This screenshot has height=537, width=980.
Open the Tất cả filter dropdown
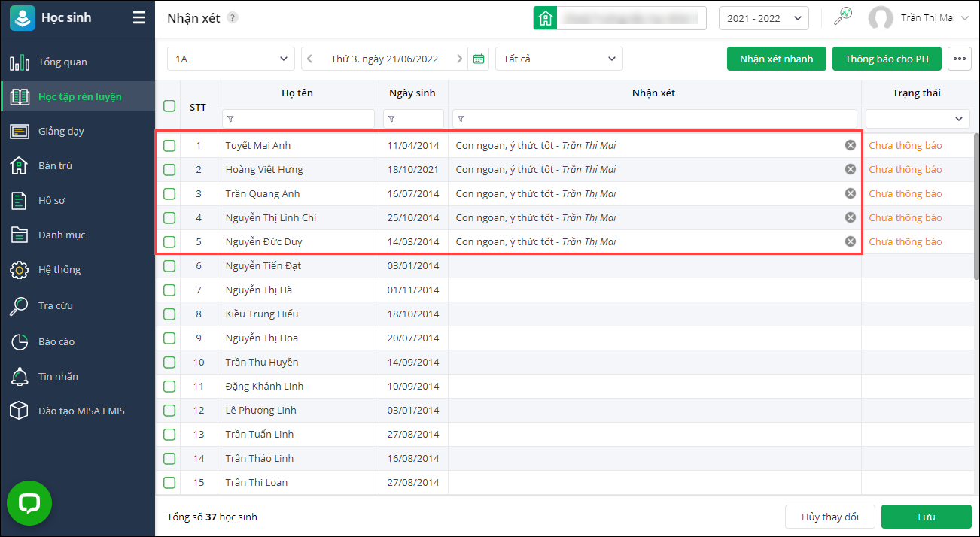[559, 59]
